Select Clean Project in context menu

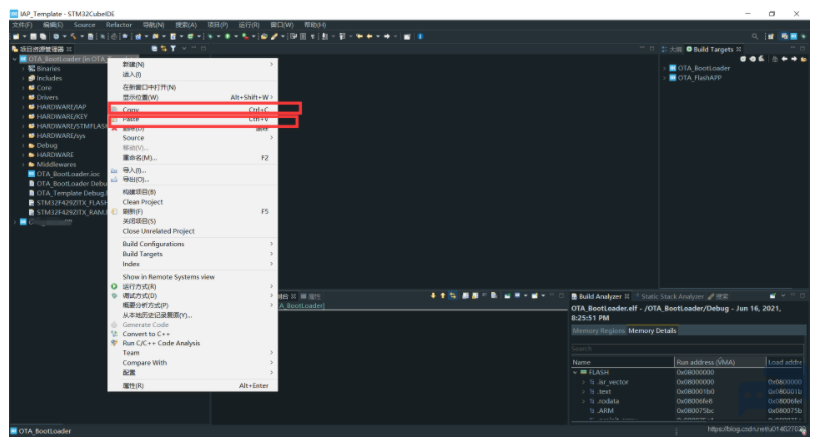coord(193,202)
